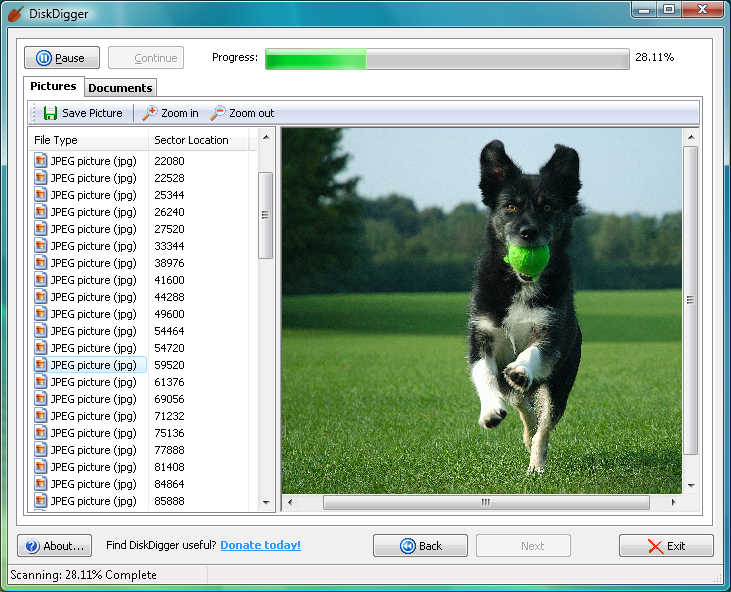The height and width of the screenshot is (592, 731).
Task: Click the DiskDigger shovel icon in title bar
Action: (15, 14)
